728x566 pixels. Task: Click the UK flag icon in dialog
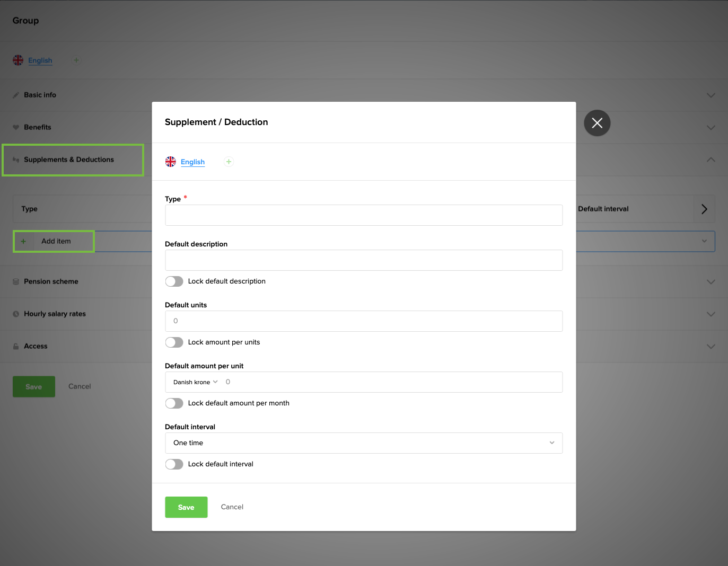pyautogui.click(x=171, y=162)
